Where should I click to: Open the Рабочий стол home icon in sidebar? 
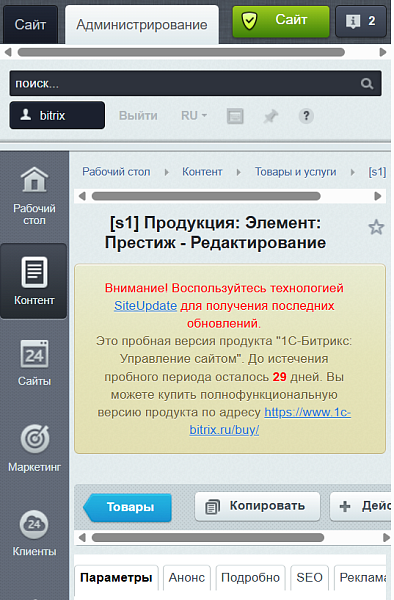(x=34, y=179)
